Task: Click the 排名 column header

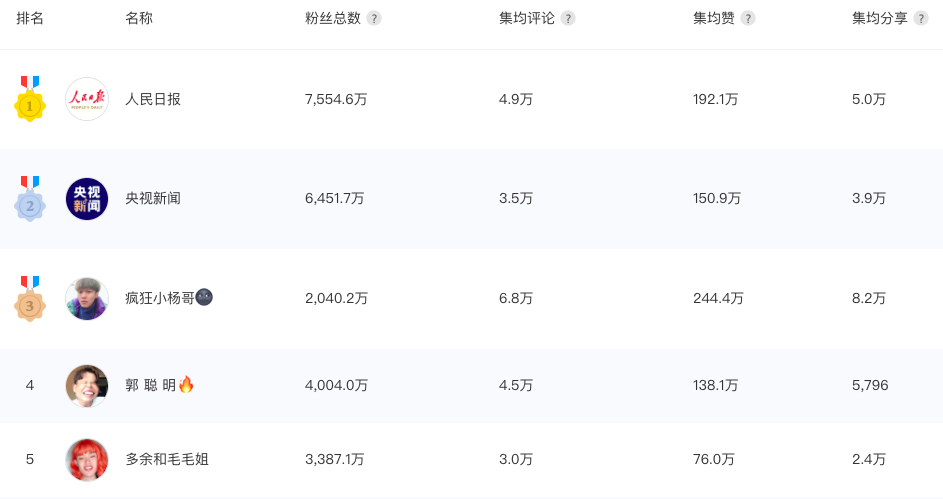Action: [x=30, y=18]
